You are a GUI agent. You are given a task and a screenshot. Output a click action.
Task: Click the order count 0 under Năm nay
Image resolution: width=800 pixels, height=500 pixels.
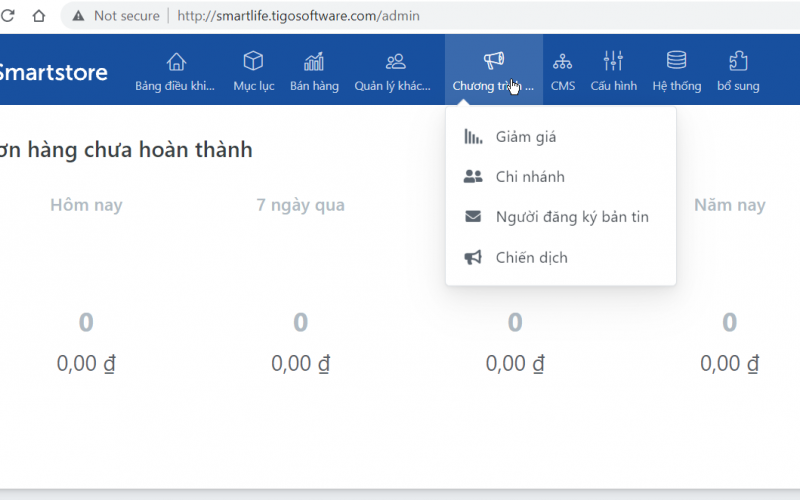(x=730, y=322)
